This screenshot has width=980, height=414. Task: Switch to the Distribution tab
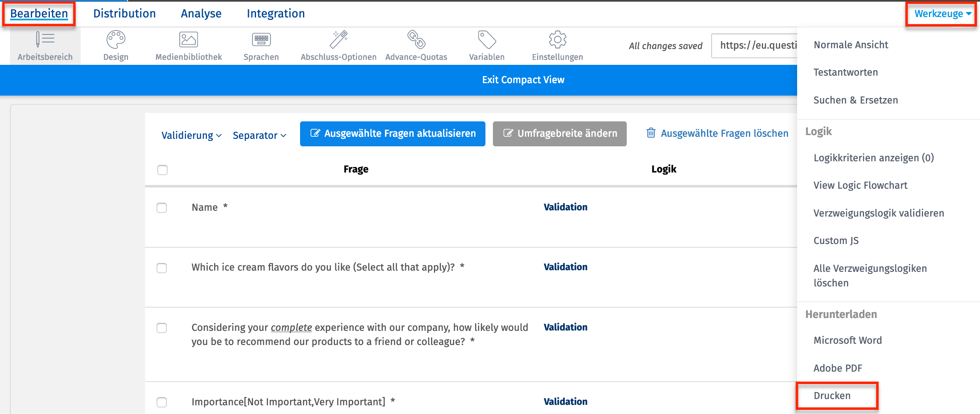tap(124, 14)
